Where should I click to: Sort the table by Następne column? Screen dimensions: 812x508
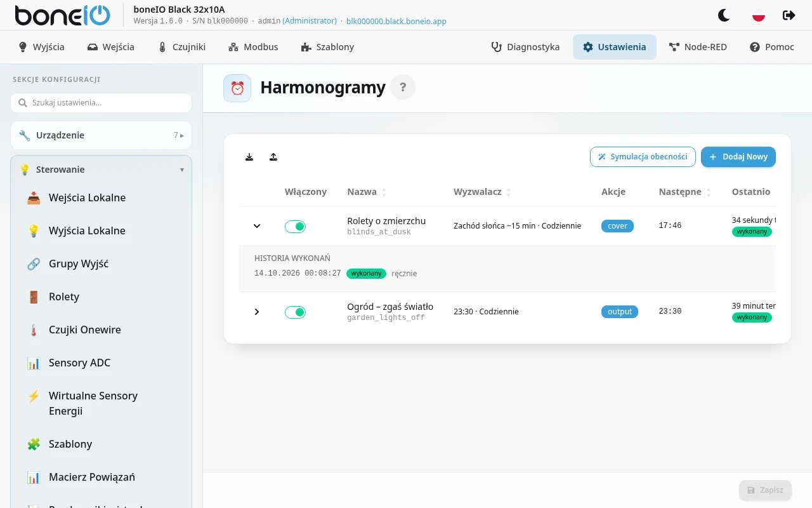point(685,192)
